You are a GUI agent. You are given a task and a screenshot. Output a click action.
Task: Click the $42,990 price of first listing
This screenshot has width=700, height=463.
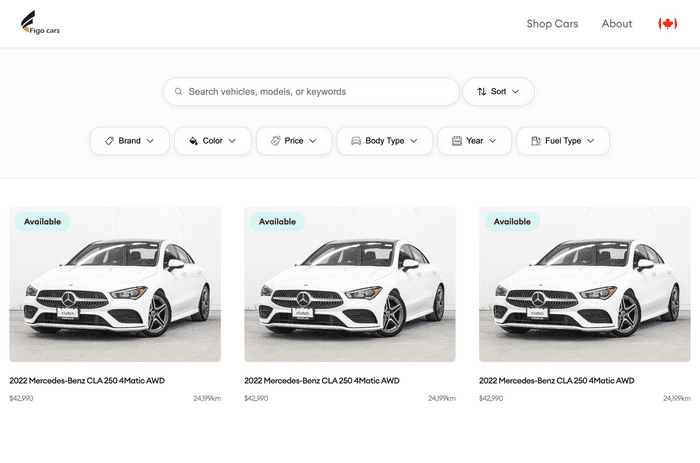21,398
